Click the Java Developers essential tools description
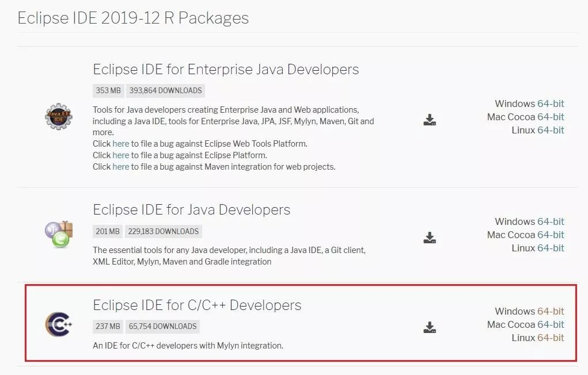This screenshot has width=588, height=375. tap(229, 256)
